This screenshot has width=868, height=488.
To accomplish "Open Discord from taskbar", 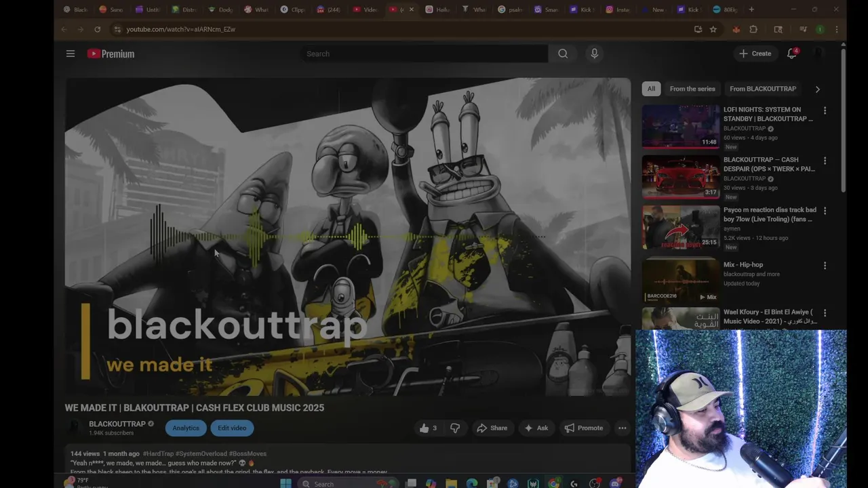I will tap(615, 483).
